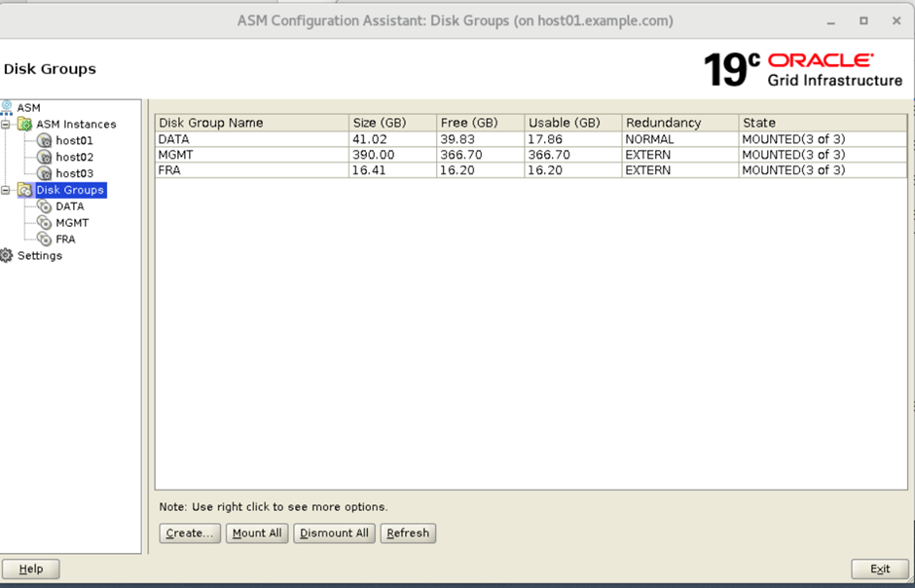This screenshot has height=588, width=915.
Task: Click size value 16.41
Action: tap(369, 169)
